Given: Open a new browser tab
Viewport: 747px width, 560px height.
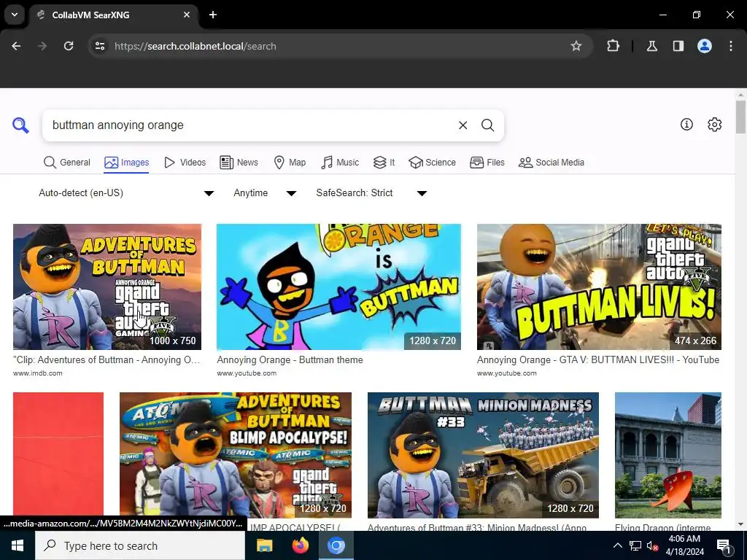Looking at the screenshot, I should (x=213, y=15).
